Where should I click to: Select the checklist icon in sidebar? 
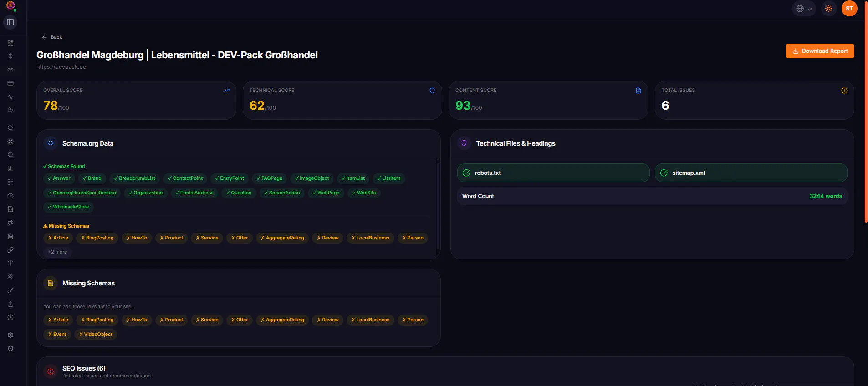[10, 182]
